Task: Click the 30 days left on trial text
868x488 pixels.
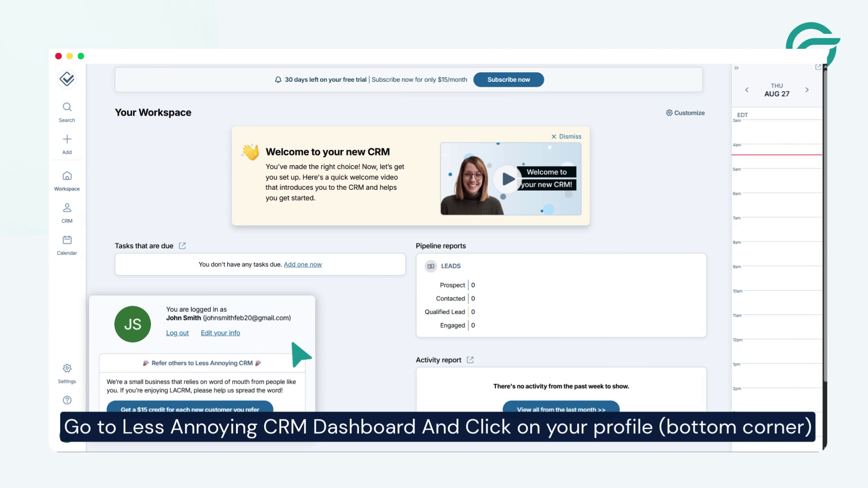Action: pos(325,80)
